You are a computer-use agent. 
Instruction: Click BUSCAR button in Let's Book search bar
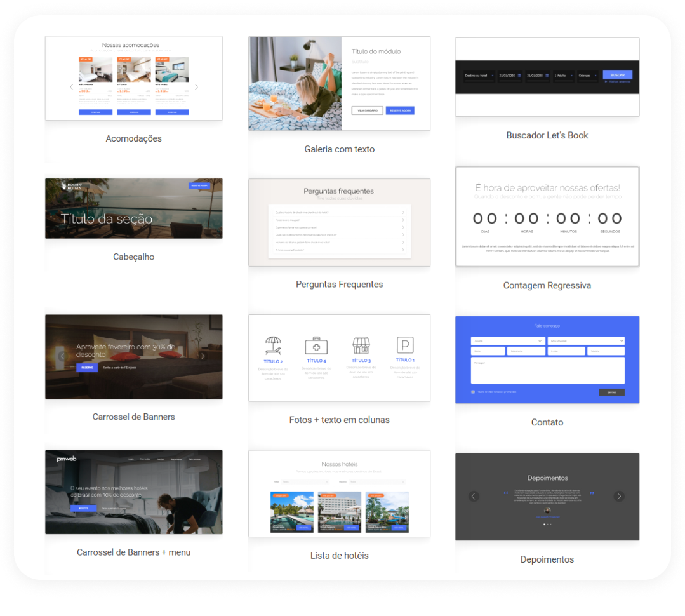[617, 75]
